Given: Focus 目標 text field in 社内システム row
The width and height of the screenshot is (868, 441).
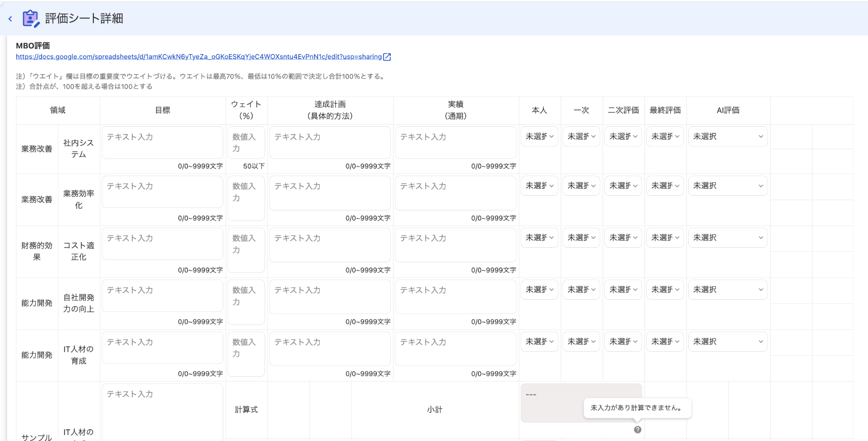Looking at the screenshot, I should (163, 143).
